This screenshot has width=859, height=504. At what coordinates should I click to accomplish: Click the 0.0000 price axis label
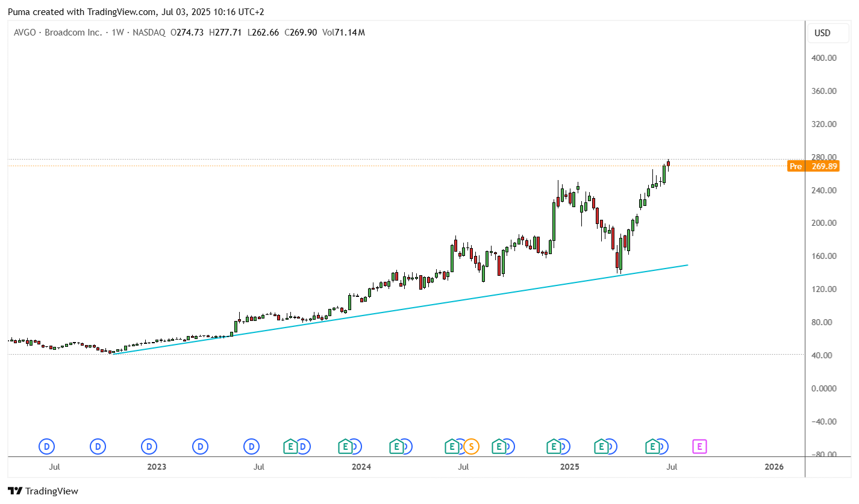[x=823, y=388]
